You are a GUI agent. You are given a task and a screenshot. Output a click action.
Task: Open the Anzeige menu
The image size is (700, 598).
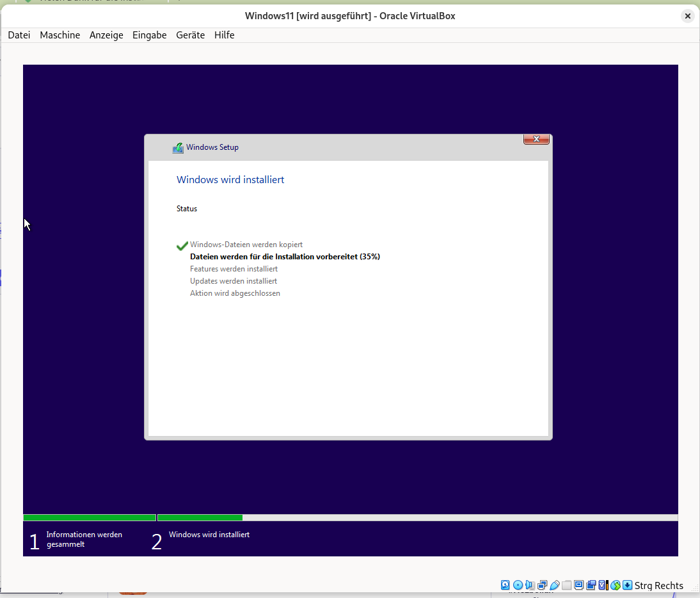(106, 35)
